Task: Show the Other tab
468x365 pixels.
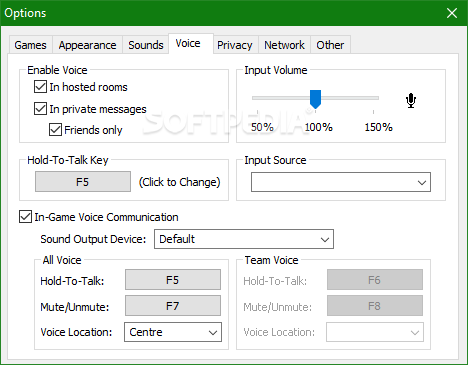Action: click(x=330, y=45)
